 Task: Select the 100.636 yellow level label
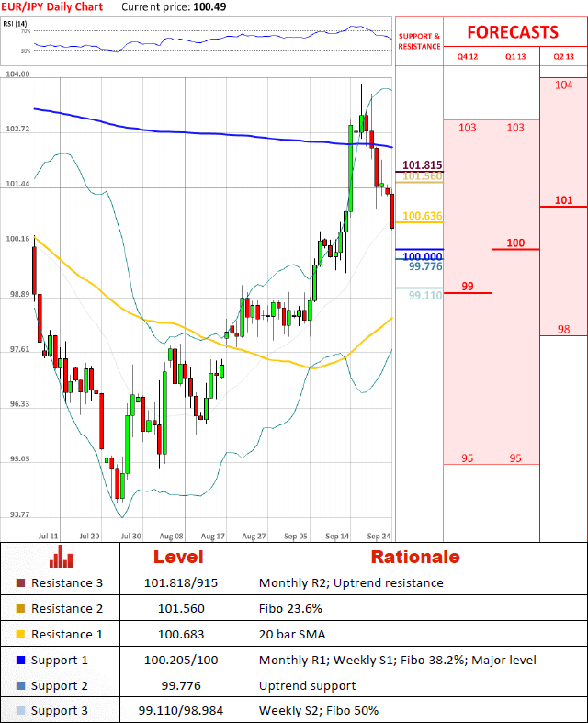(423, 216)
